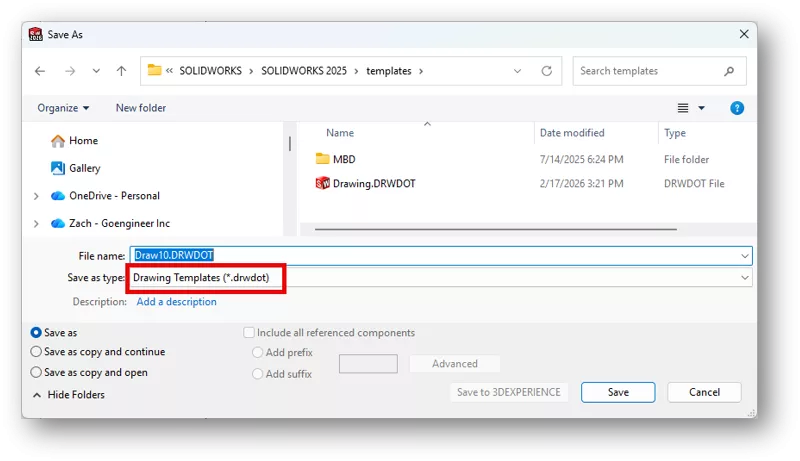Select templates breadcrumb segment

(389, 71)
